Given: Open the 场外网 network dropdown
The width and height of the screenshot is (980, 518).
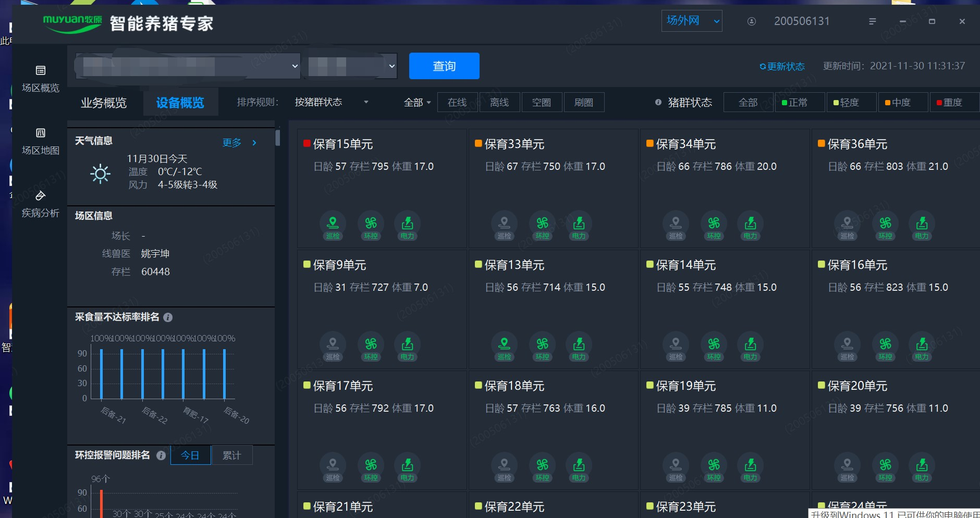Looking at the screenshot, I should pyautogui.click(x=691, y=21).
